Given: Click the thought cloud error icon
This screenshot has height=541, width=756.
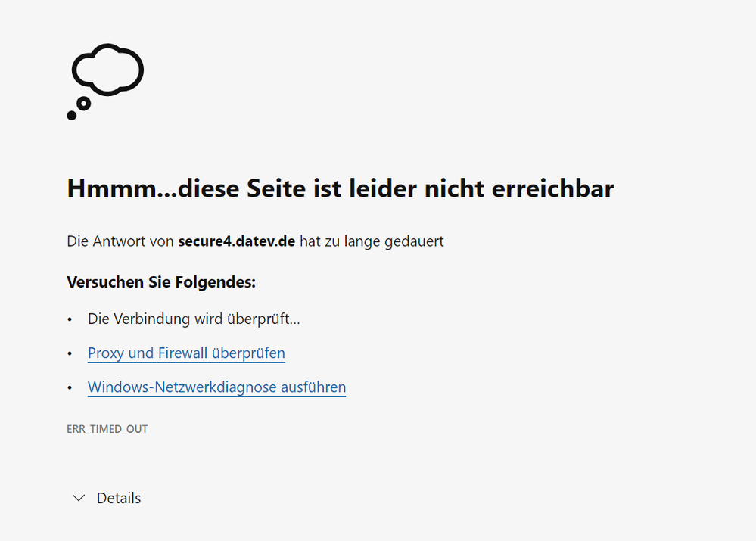Looking at the screenshot, I should 105,82.
